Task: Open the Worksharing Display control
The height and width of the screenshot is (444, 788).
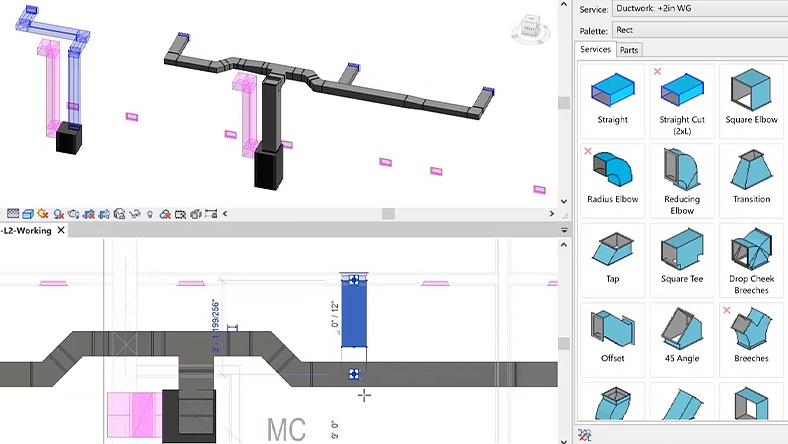Action: 165,214
